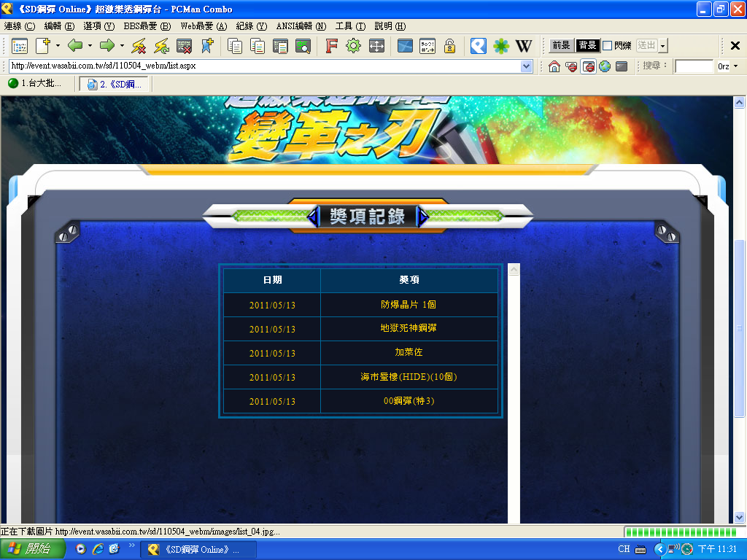This screenshot has width=747, height=560.
Task: Open font settings with red F icon
Action: click(x=331, y=46)
